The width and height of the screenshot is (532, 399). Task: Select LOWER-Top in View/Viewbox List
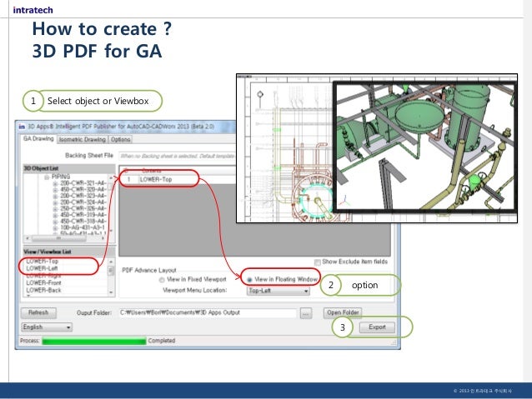coord(43,261)
